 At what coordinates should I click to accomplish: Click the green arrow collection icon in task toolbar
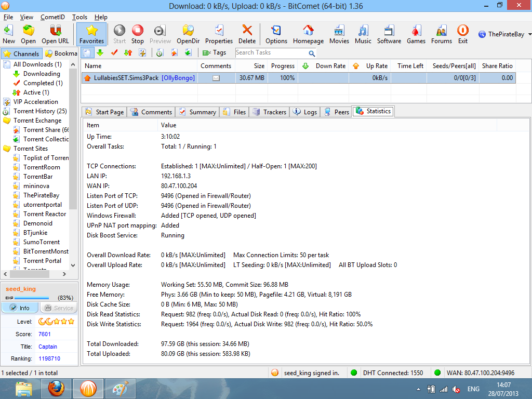coord(188,53)
